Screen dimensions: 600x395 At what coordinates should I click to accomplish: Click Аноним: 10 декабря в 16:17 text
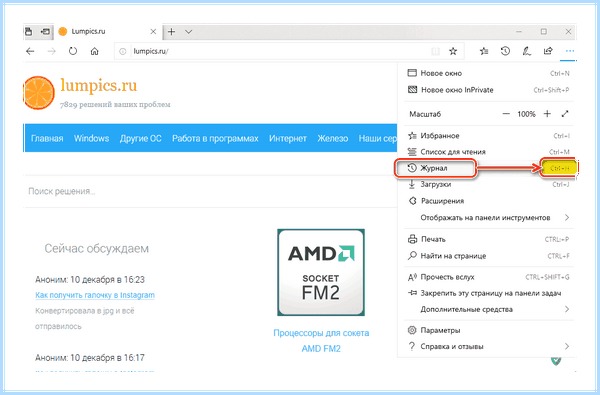coord(90,358)
